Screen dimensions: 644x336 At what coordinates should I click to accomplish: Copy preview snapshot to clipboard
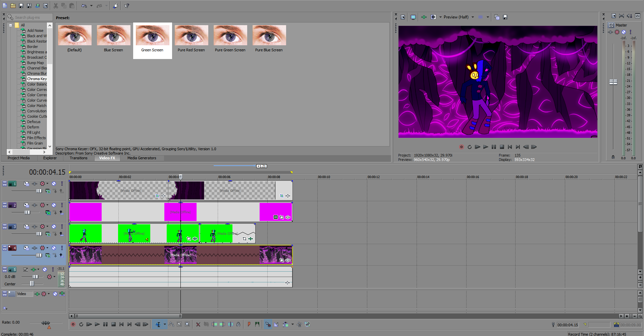(497, 17)
